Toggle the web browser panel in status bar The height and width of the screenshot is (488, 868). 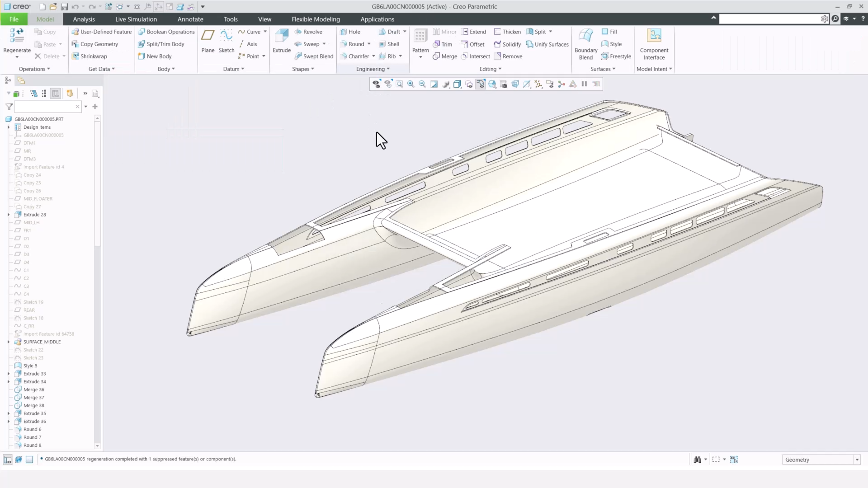point(19,460)
